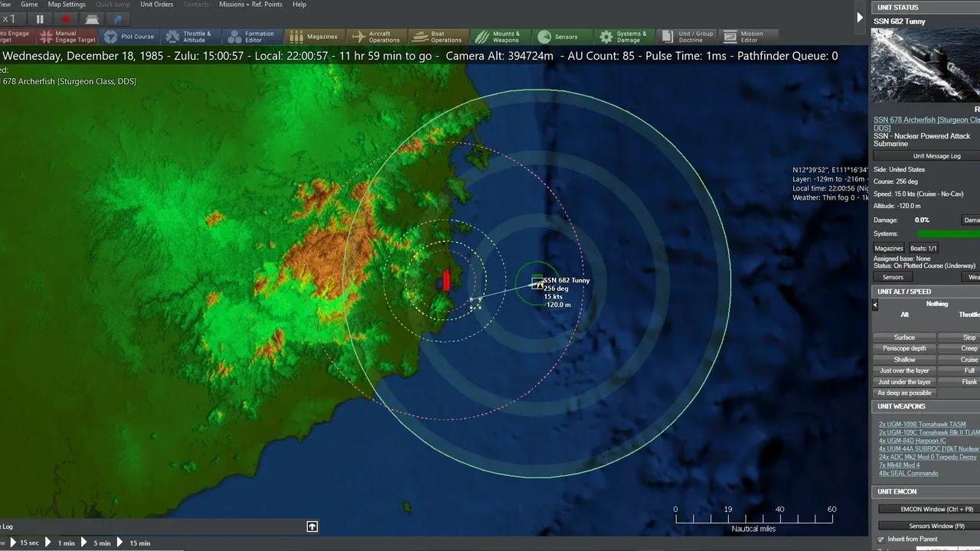Expand the message log with the up arrow
This screenshot has width=980, height=551.
tap(312, 527)
